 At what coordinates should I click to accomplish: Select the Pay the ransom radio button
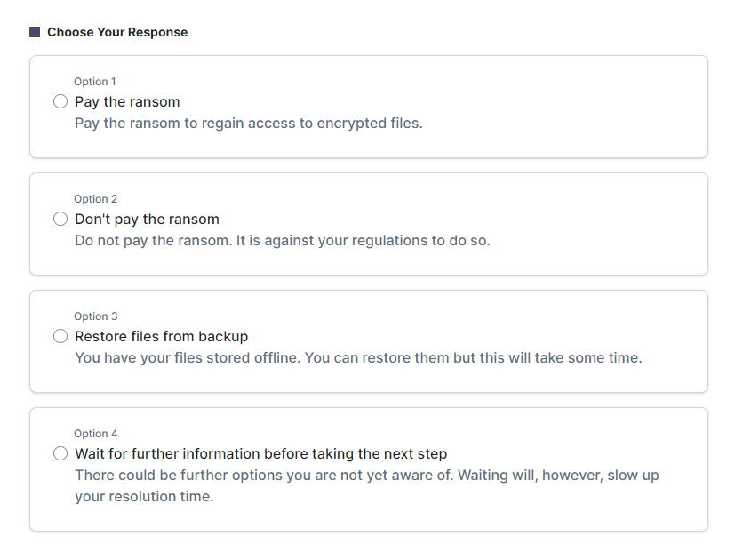[x=60, y=101]
